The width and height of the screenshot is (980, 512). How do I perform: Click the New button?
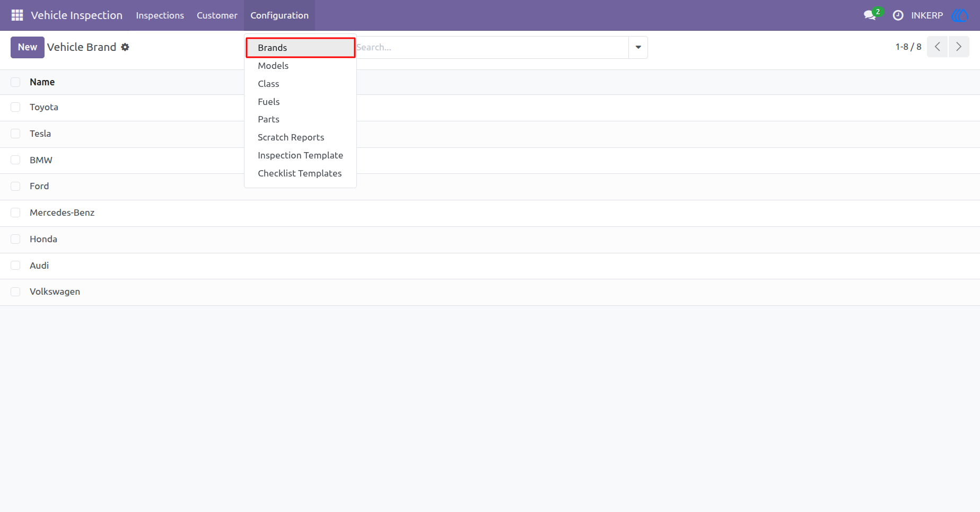point(28,47)
